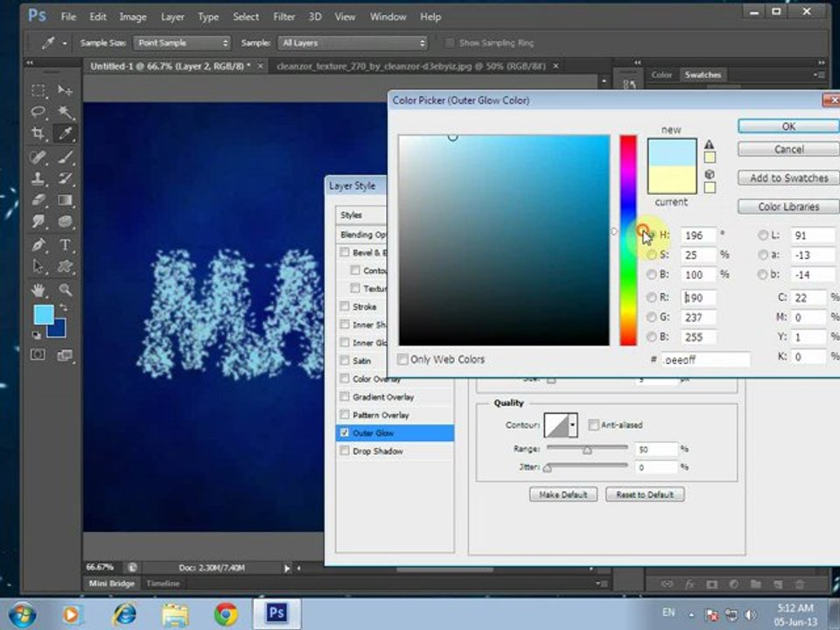Screen dimensions: 840x630
Task: Enable the Anti-aliased checkbox
Action: click(x=593, y=425)
